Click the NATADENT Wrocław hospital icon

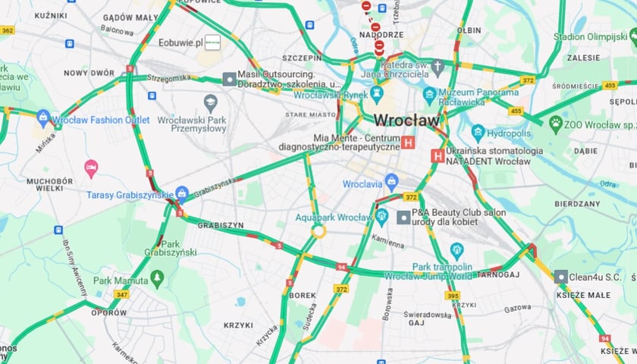(x=438, y=156)
